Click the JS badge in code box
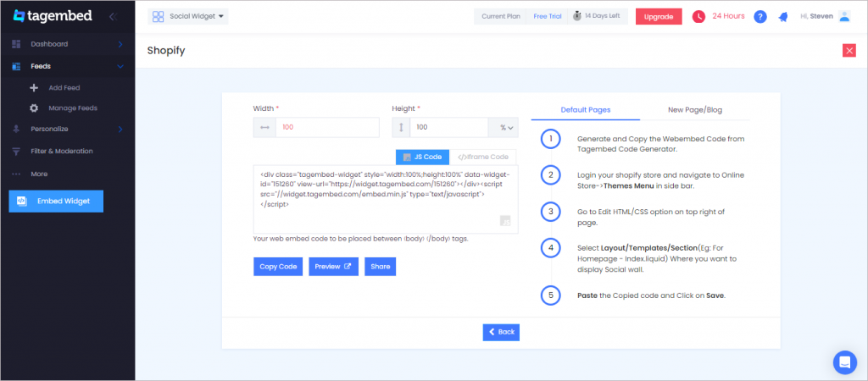This screenshot has height=381, width=868. tap(505, 221)
